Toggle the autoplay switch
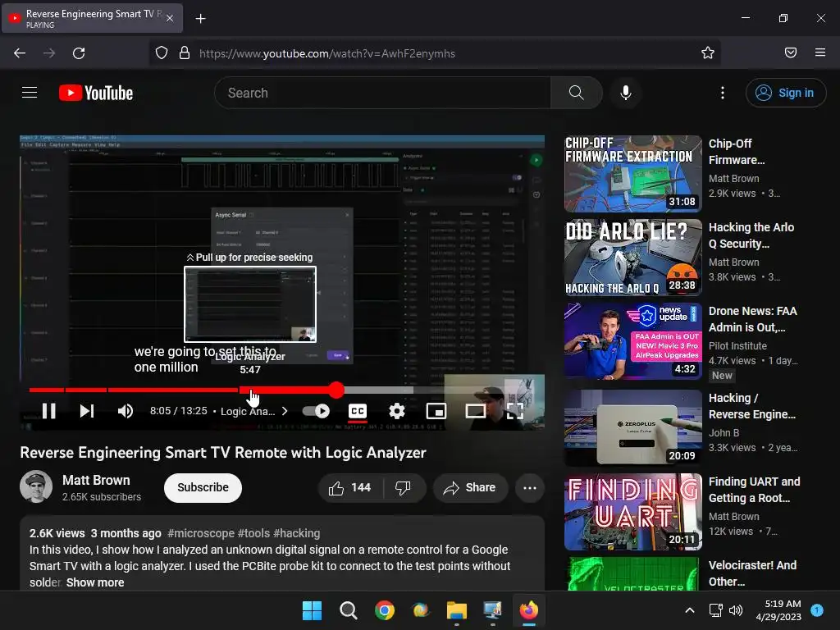 [x=316, y=411]
